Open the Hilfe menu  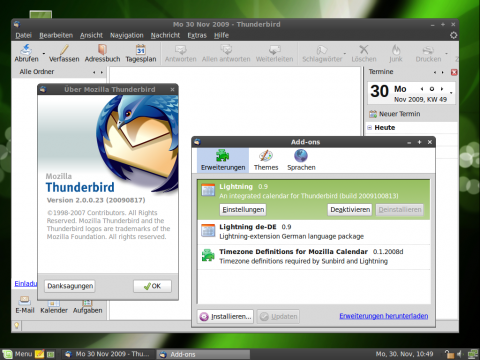tap(221, 35)
